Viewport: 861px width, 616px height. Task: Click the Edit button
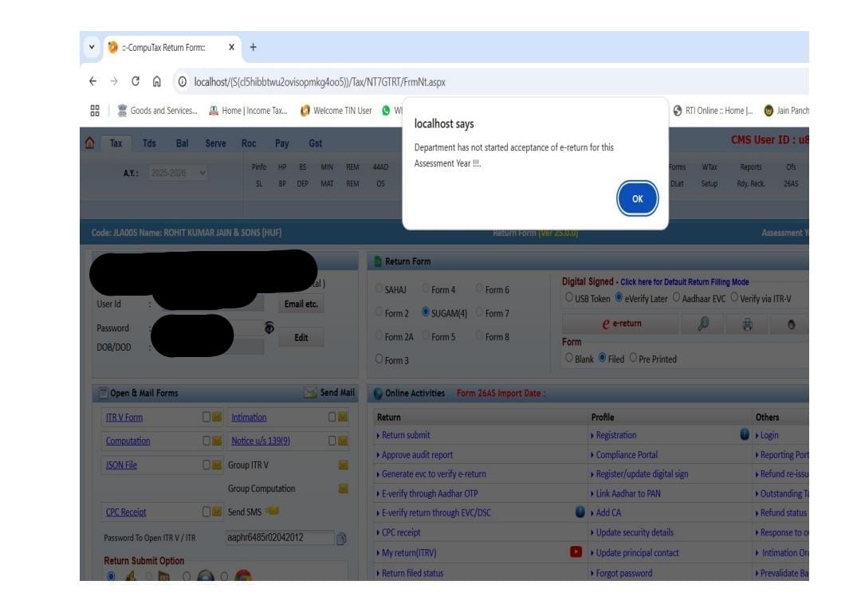tap(301, 338)
